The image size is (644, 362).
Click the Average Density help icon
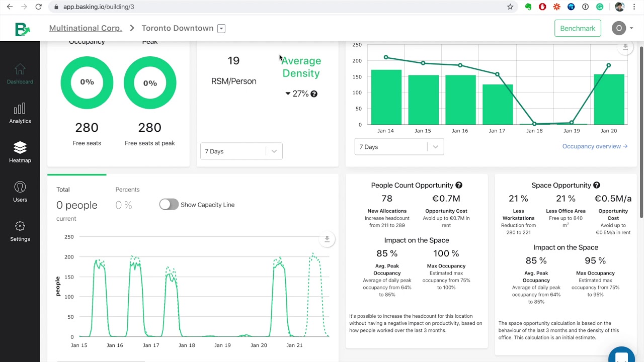point(314,94)
